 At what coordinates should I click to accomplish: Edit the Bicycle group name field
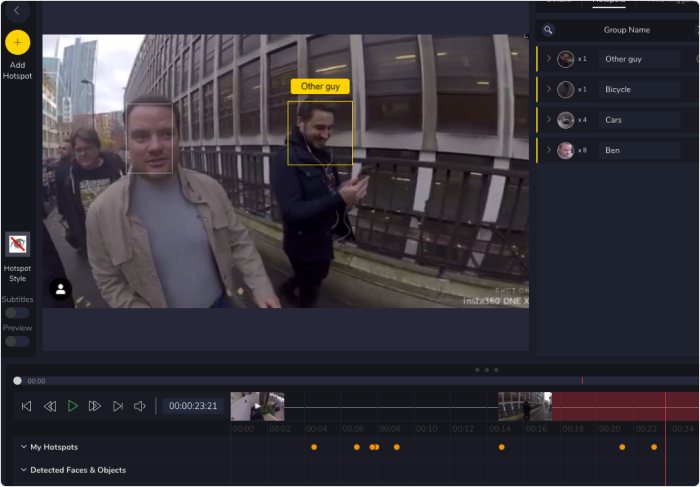(x=639, y=89)
